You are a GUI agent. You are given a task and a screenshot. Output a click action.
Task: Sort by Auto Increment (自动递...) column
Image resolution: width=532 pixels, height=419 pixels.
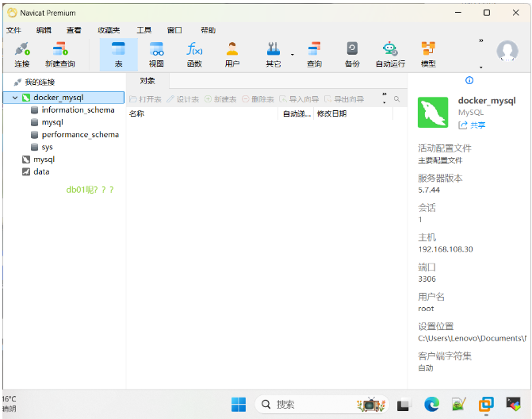297,113
